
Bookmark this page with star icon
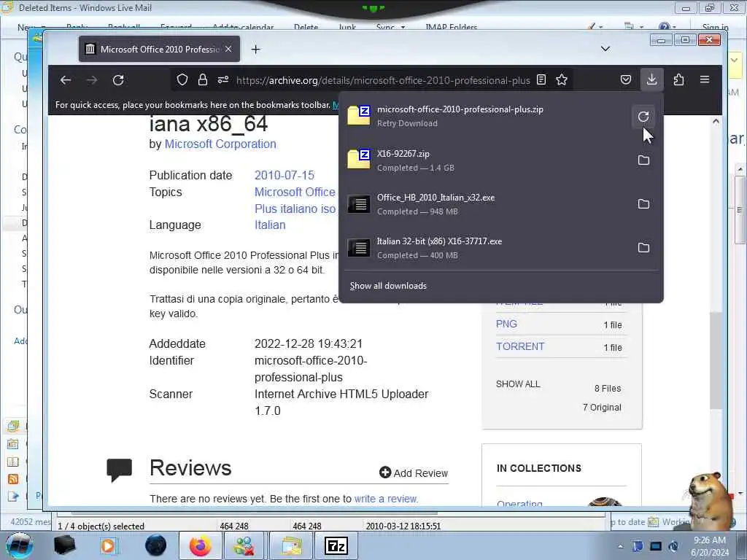[x=562, y=80]
